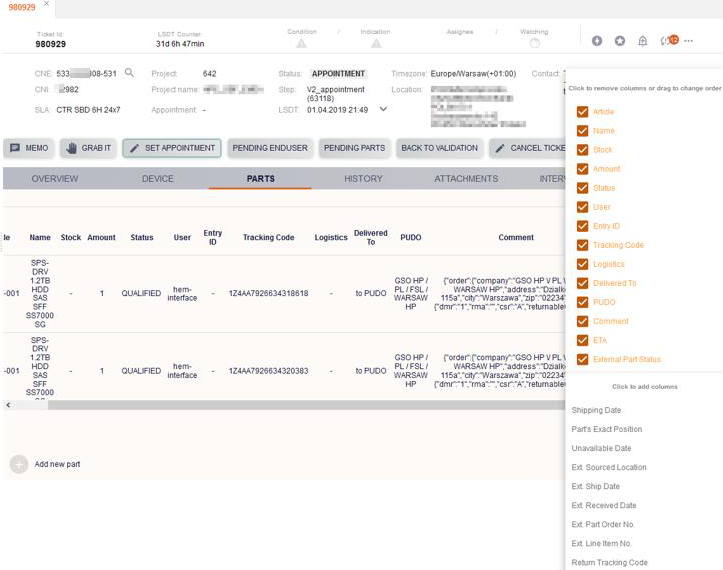Click the Status column header
Screen dimensions: 723x570
point(142,238)
